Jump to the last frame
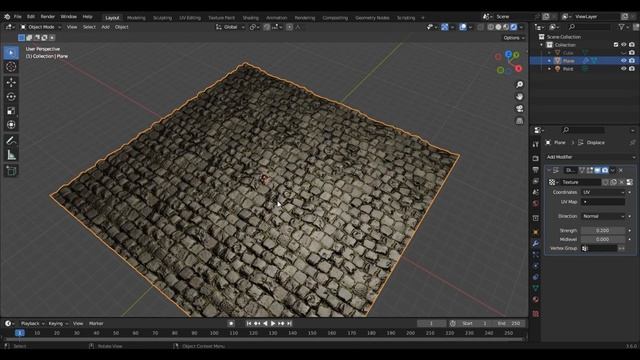 289,323
